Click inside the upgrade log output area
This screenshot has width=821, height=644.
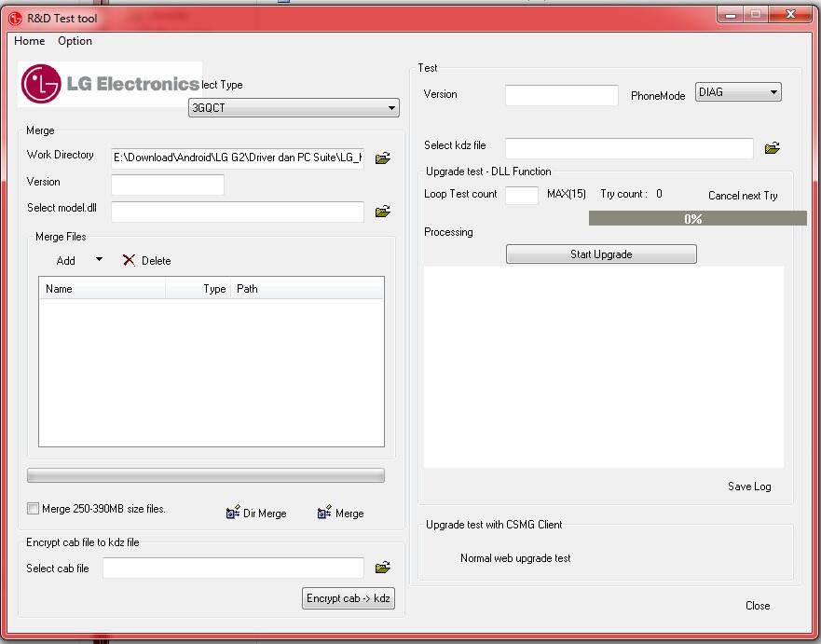tap(604, 367)
